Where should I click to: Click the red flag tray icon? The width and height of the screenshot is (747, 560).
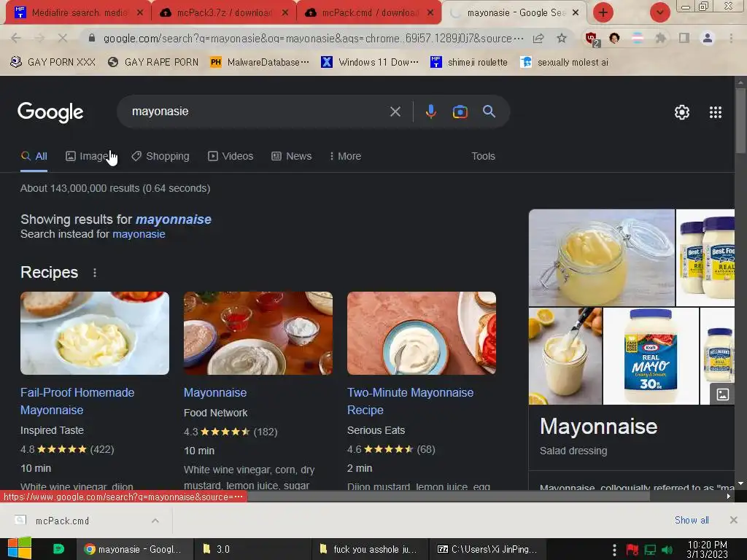(x=632, y=550)
